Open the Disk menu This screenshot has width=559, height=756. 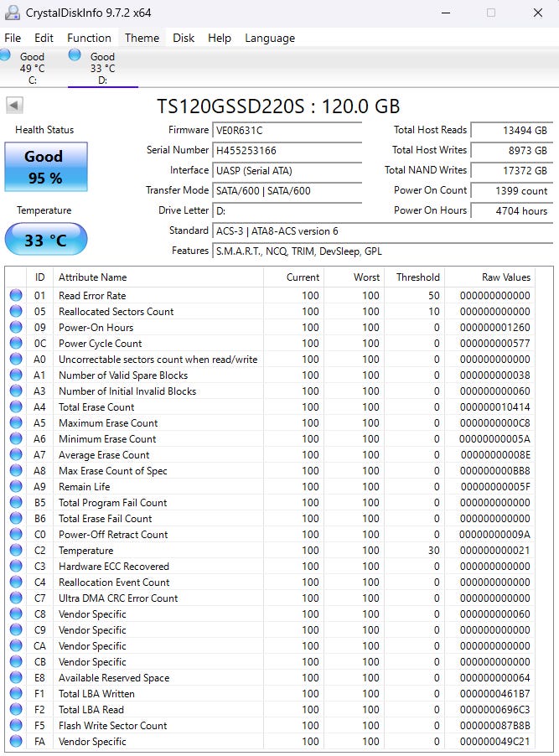click(x=184, y=38)
